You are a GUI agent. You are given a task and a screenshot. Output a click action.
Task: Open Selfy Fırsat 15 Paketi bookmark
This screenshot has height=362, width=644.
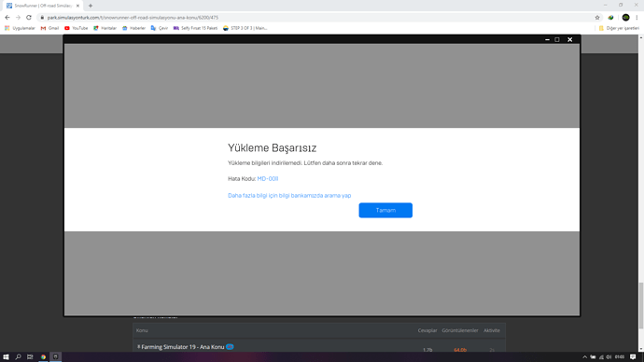point(195,28)
